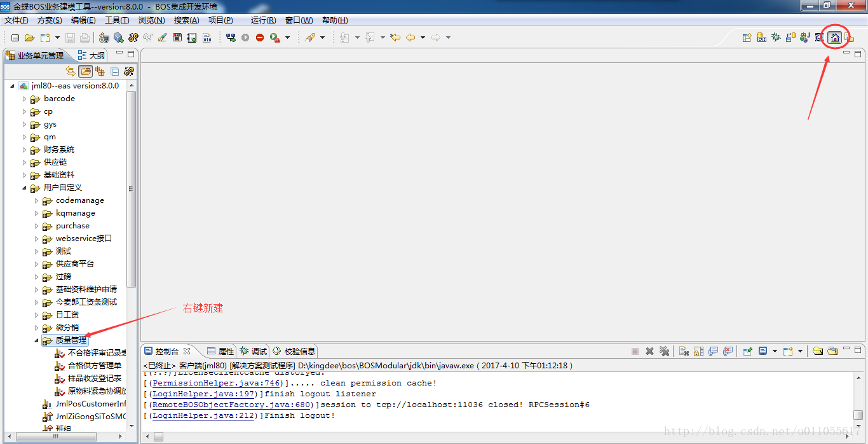Collapse the jml80--eas root node

click(x=13, y=86)
